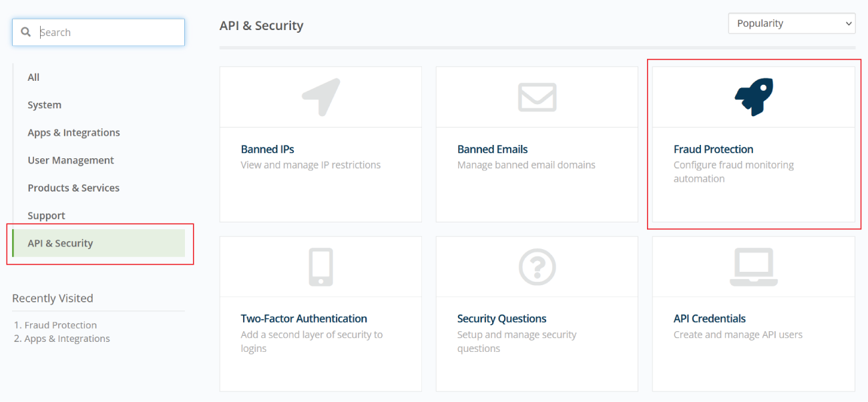The height and width of the screenshot is (402, 868).
Task: Open the Products & Services category
Action: (x=73, y=188)
